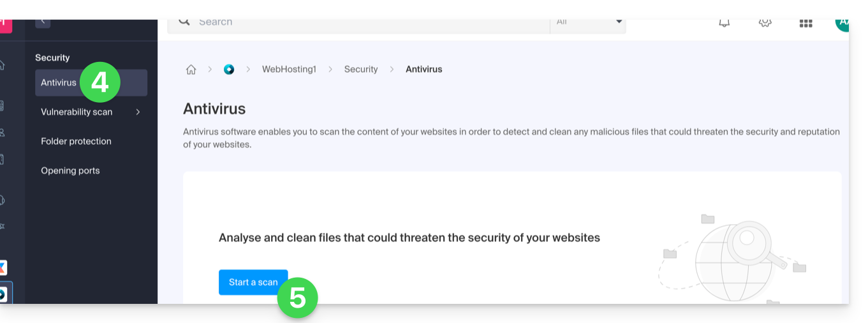Image resolution: width=868 pixels, height=323 pixels.
Task: Open the user avatar account menu
Action: point(842,22)
